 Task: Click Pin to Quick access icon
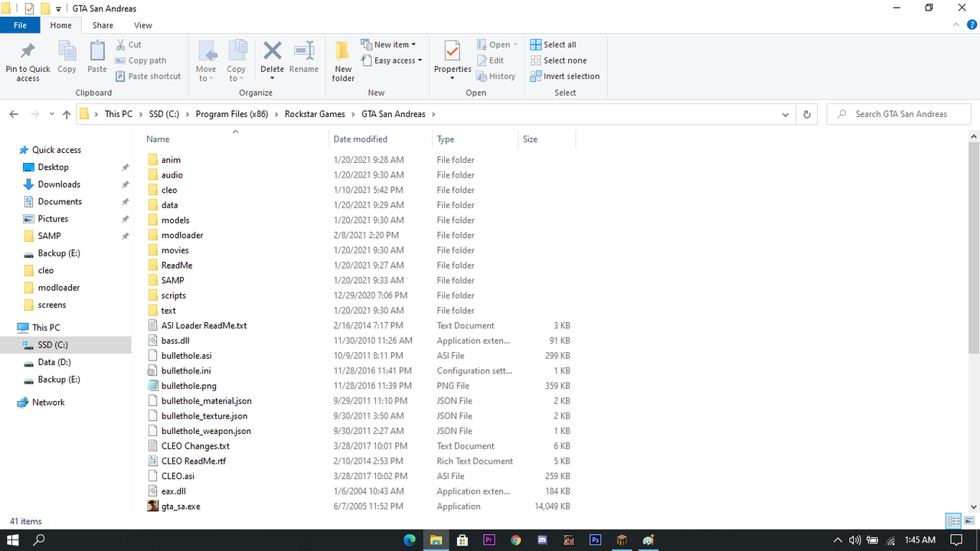point(28,52)
